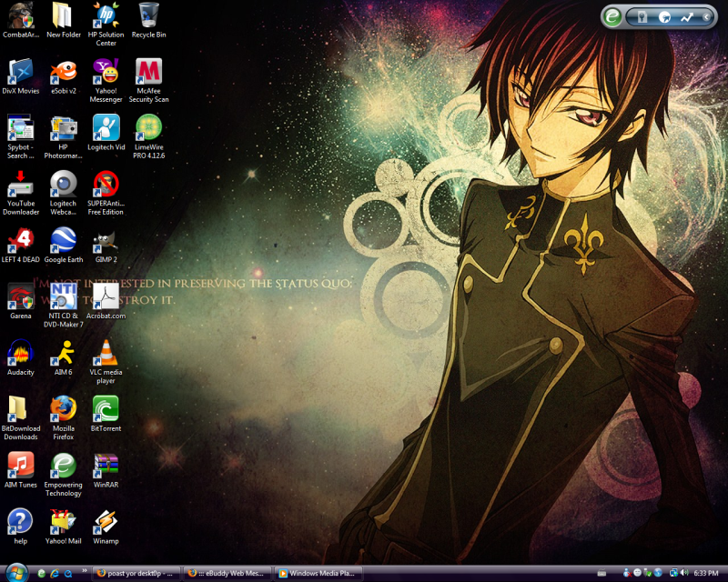Open the VLC media player shortcut

coord(106,353)
